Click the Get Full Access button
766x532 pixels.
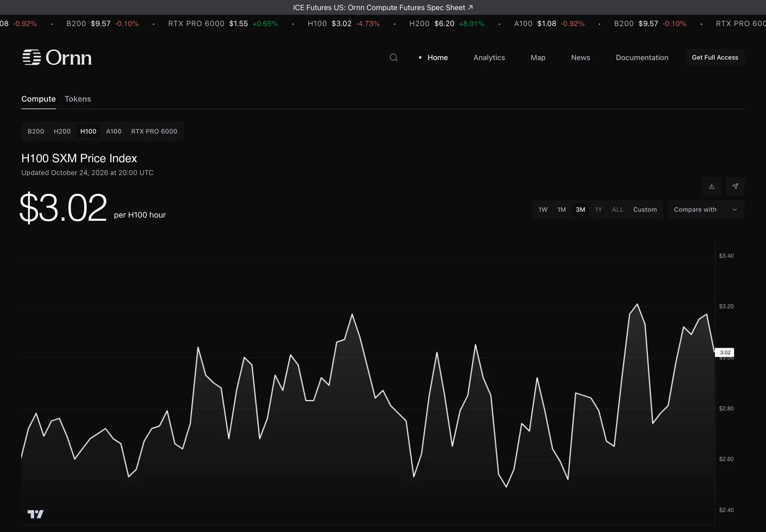pos(715,57)
